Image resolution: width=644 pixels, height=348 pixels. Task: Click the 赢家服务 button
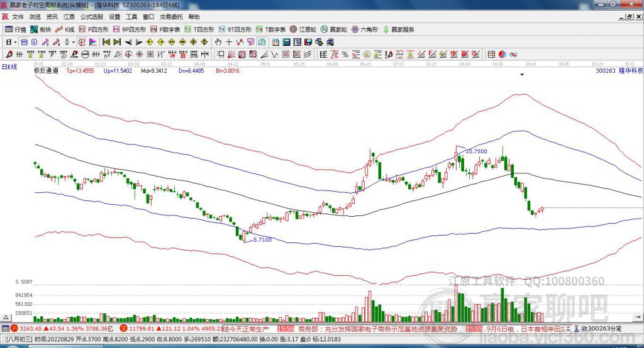[x=399, y=30]
